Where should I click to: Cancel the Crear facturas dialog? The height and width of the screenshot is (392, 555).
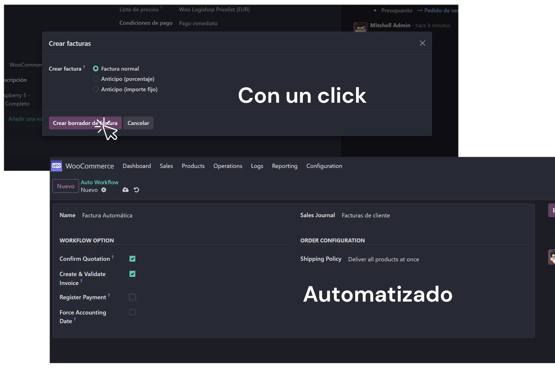coord(138,123)
